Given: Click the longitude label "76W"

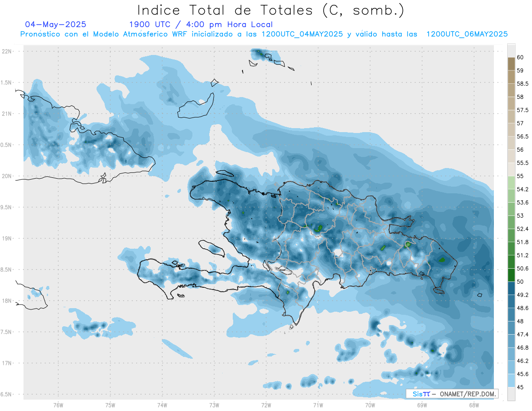Looking at the screenshot, I should pyautogui.click(x=58, y=405).
